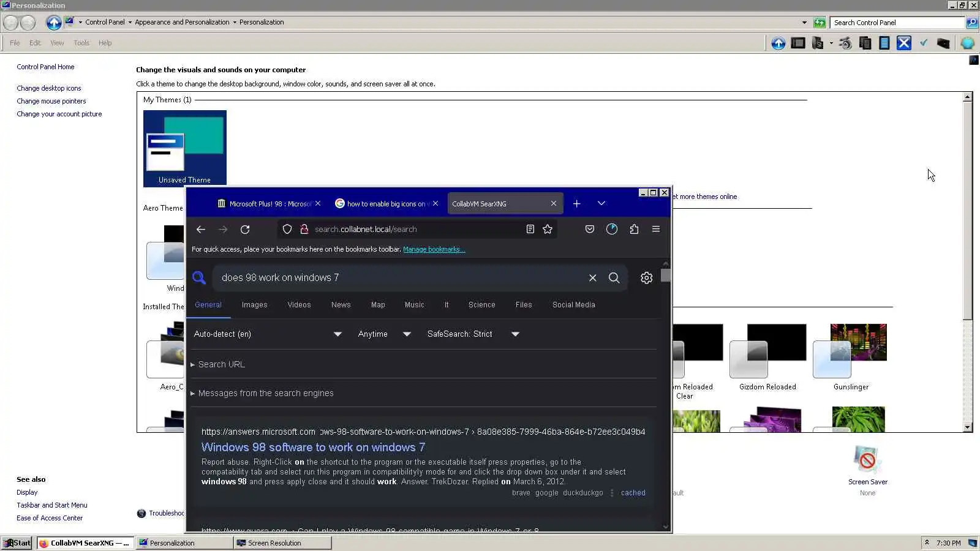Clear the SearXNG search query with the X
Viewport: 980px width, 551px height.
click(592, 278)
